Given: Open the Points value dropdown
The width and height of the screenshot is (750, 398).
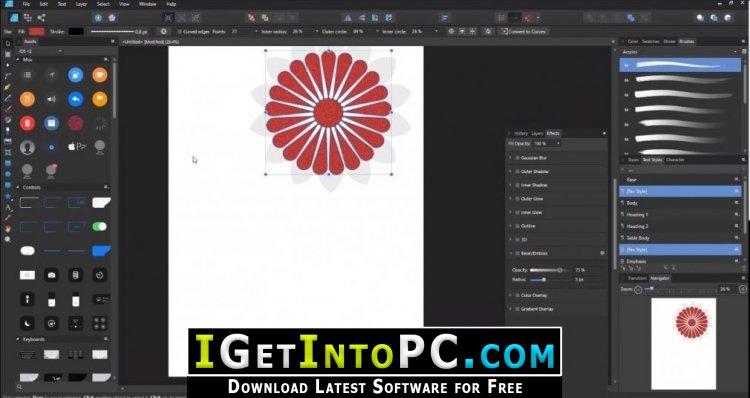Looking at the screenshot, I should 255,32.
